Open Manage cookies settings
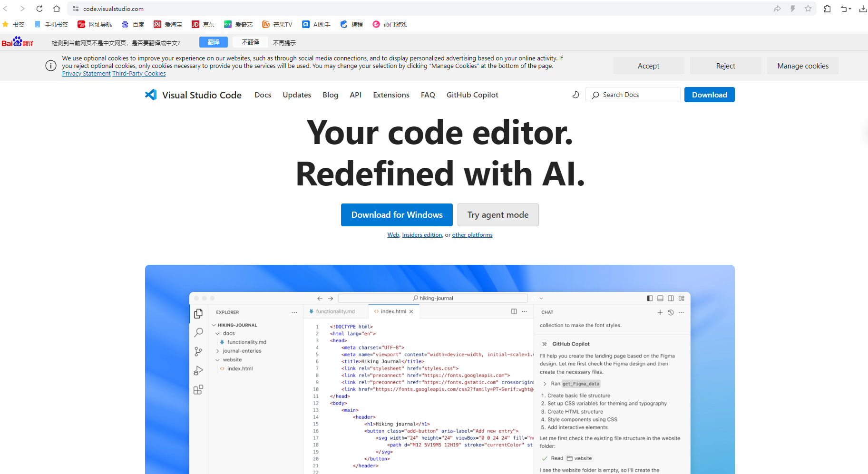Image resolution: width=868 pixels, height=474 pixels. click(803, 66)
